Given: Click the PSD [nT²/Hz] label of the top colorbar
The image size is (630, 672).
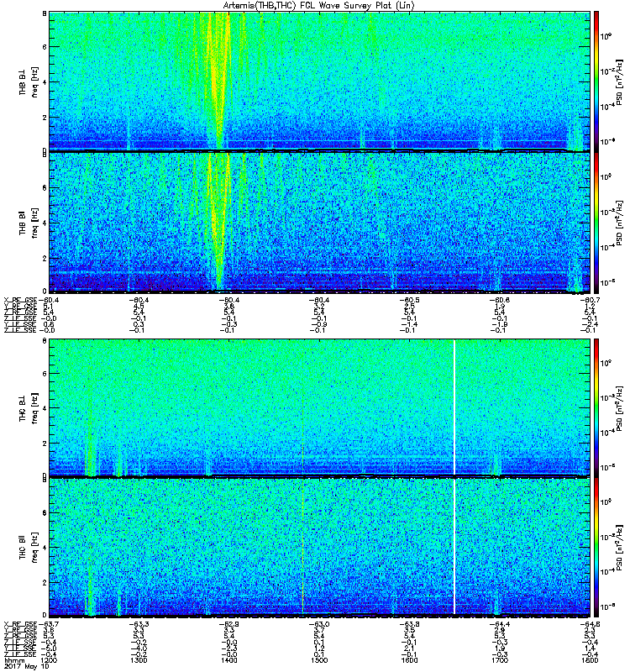Looking at the screenshot, I should (620, 82).
